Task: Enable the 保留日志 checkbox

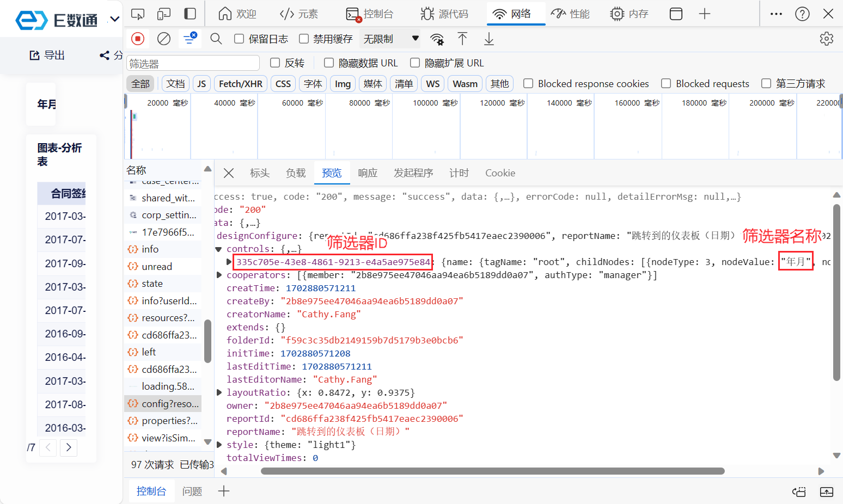Action: pos(239,39)
